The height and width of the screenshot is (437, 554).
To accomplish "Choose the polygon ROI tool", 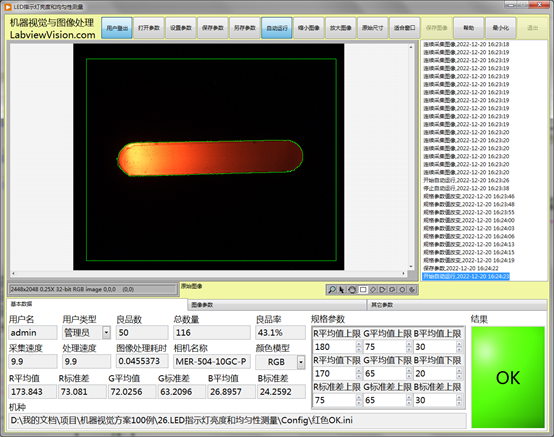I will pyautogui.click(x=382, y=290).
